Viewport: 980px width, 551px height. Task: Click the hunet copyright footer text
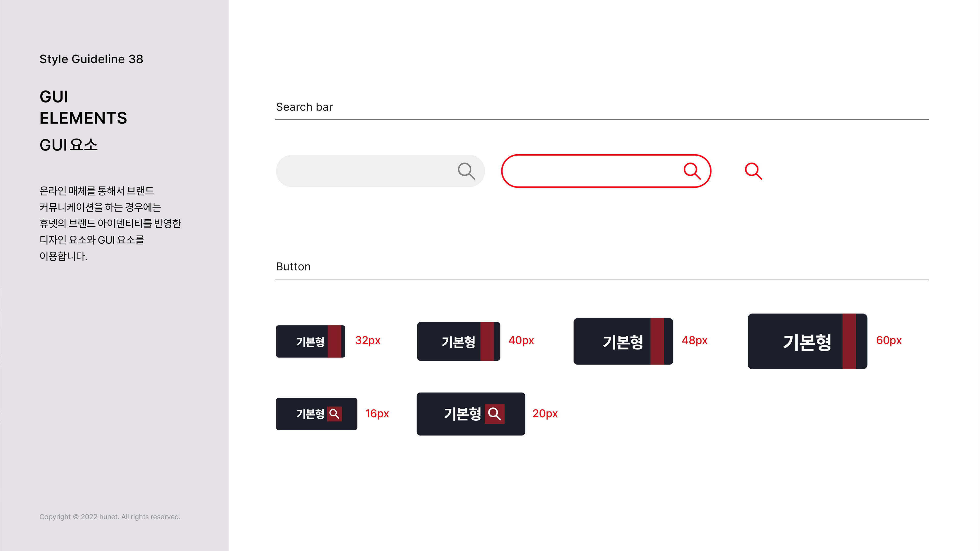point(110,517)
